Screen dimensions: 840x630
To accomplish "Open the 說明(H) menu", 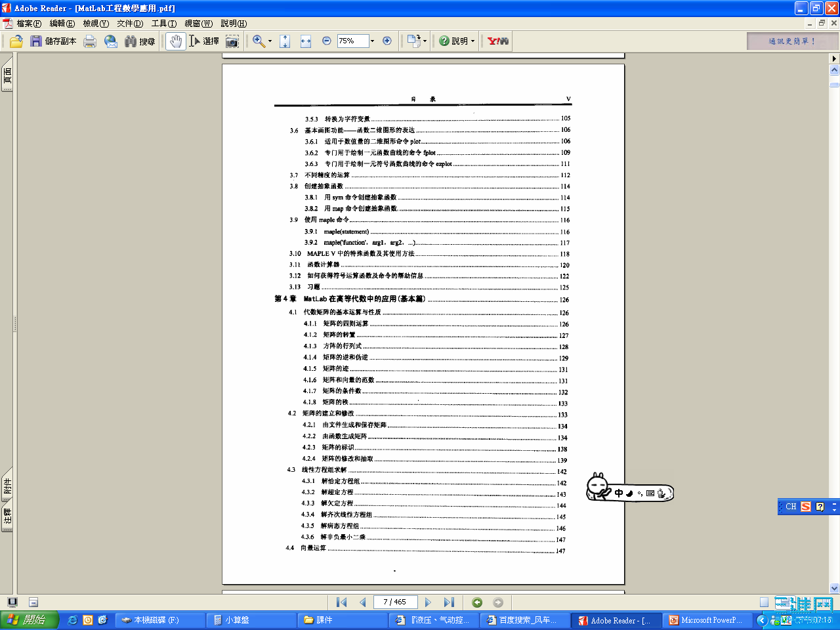I will (234, 24).
